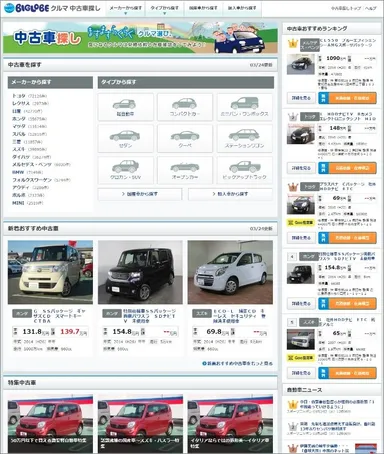This screenshot has height=454, width=384.
Task: Open the 輸入車から探す tab in the top navigation
Action: tap(242, 8)
